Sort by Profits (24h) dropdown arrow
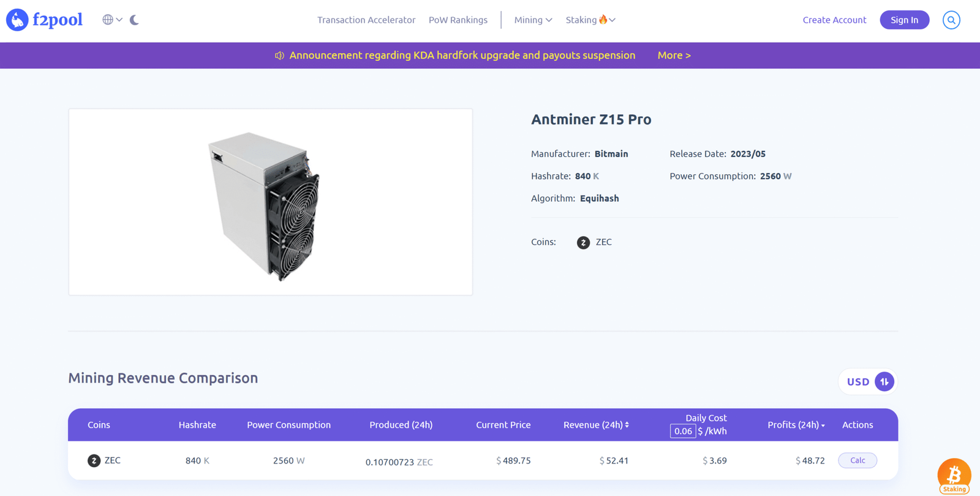980x496 pixels. (x=823, y=425)
